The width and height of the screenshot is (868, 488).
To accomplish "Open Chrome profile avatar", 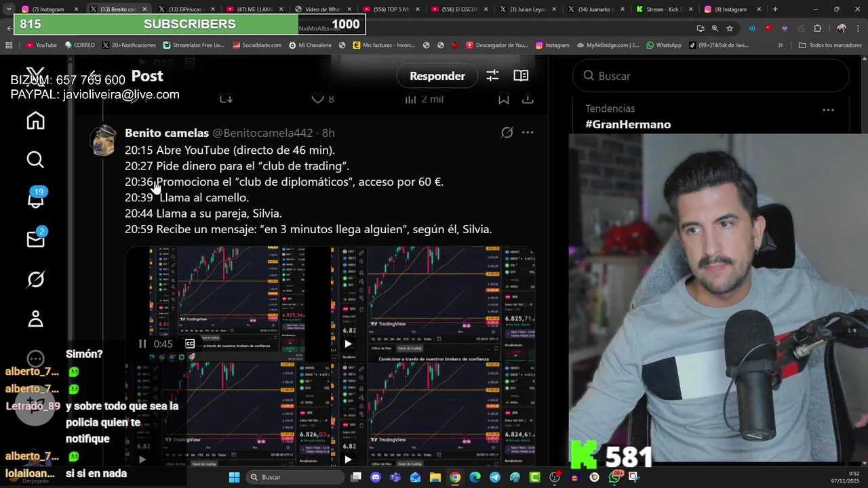I will point(842,28).
